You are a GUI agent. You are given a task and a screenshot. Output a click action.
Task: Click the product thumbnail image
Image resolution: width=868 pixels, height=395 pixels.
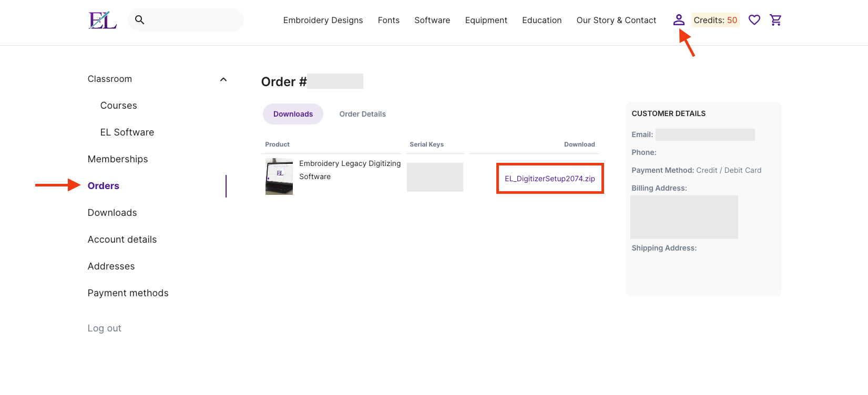click(x=279, y=176)
